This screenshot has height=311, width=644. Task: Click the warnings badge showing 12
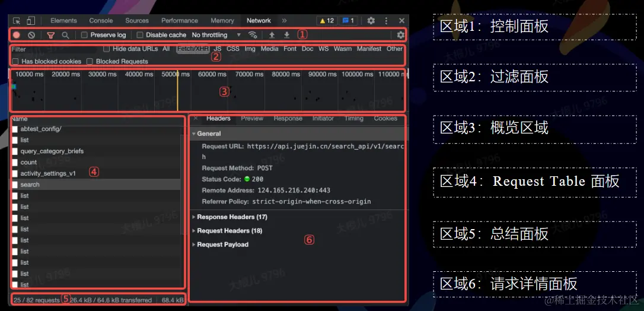(327, 21)
